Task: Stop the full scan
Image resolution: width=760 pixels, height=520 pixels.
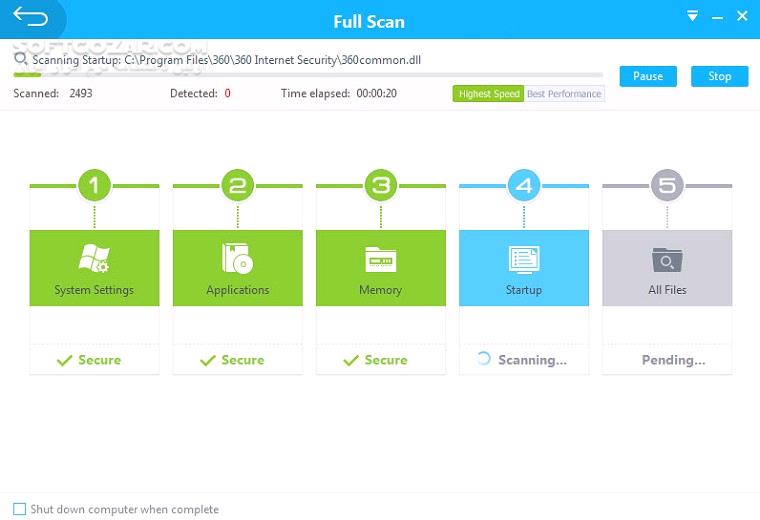Action: [x=720, y=77]
